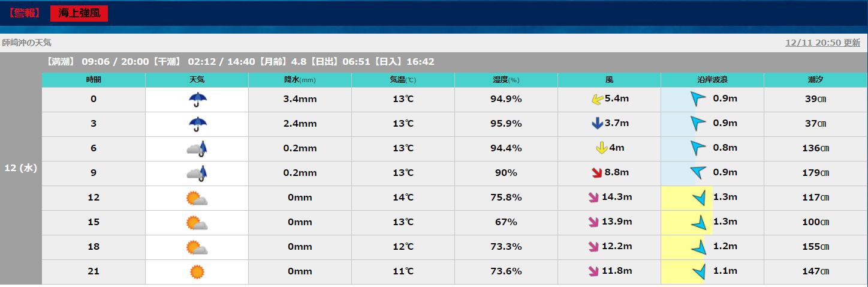Click the partly sunny icon at hour 12
Image resolution: width=868 pixels, height=287 pixels.
197,198
